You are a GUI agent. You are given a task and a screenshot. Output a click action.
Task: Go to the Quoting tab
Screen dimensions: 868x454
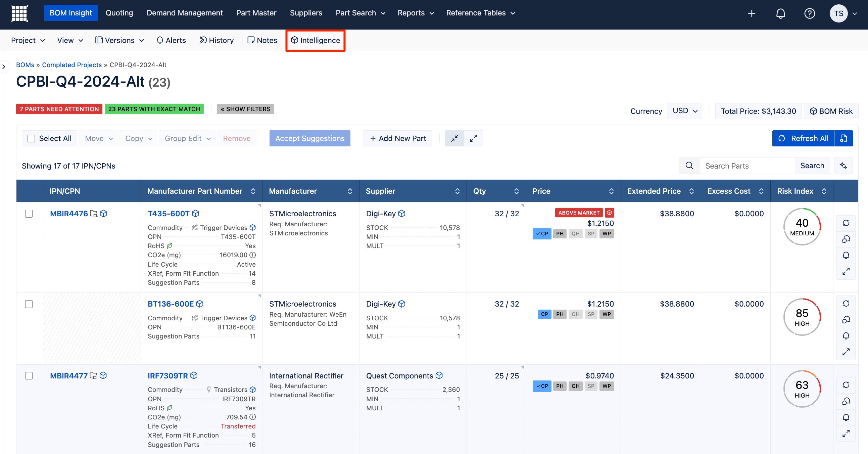pyautogui.click(x=119, y=13)
